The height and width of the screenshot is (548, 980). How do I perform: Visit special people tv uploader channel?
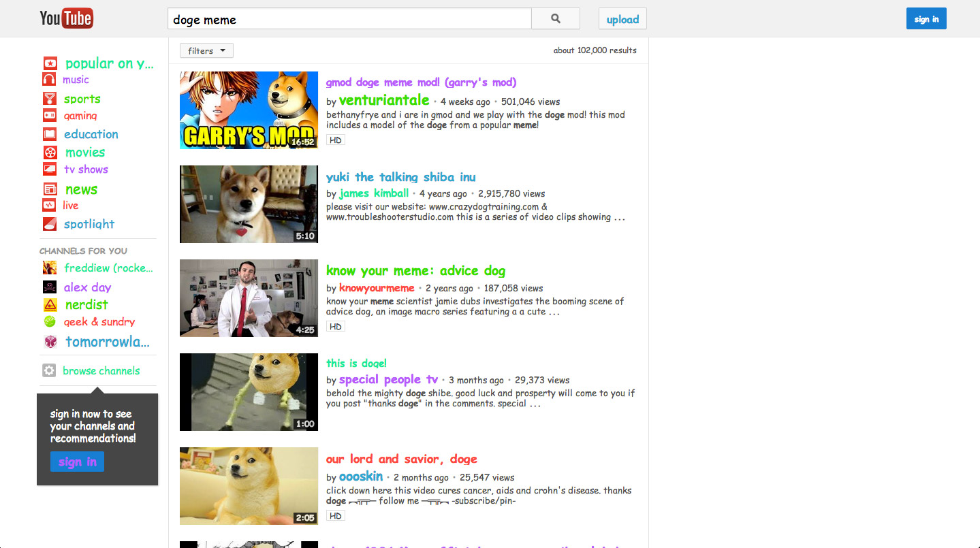click(388, 380)
